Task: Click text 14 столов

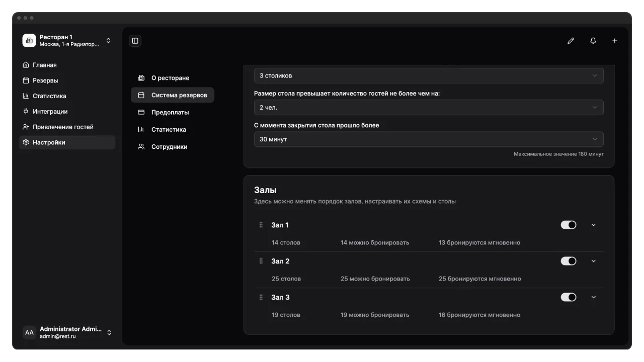Action: click(286, 243)
